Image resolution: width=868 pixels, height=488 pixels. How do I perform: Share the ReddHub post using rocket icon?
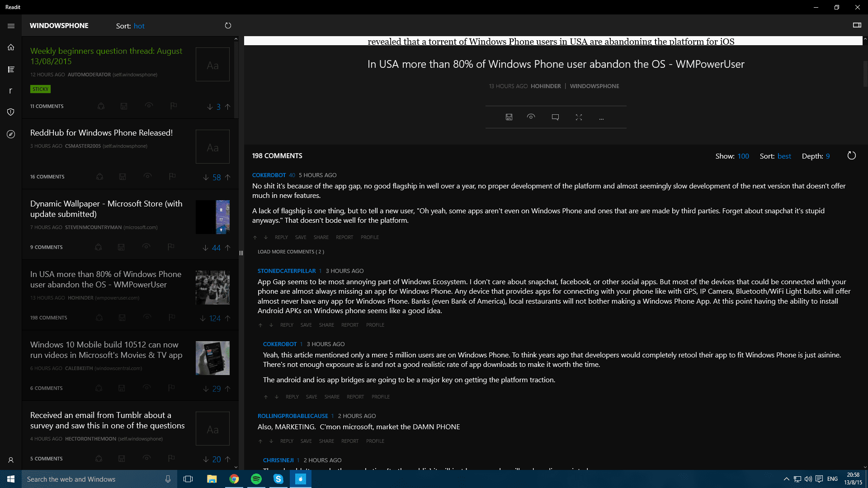(x=99, y=177)
